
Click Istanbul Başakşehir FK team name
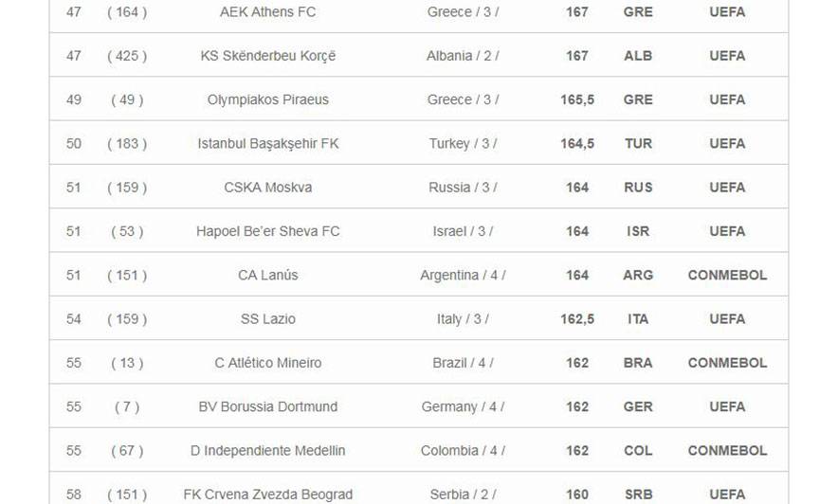[267, 143]
